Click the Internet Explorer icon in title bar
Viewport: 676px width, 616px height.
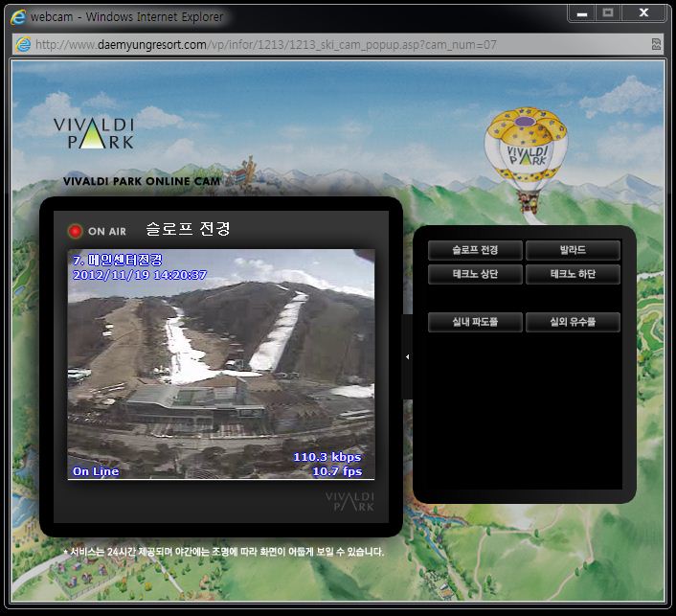click(17, 16)
